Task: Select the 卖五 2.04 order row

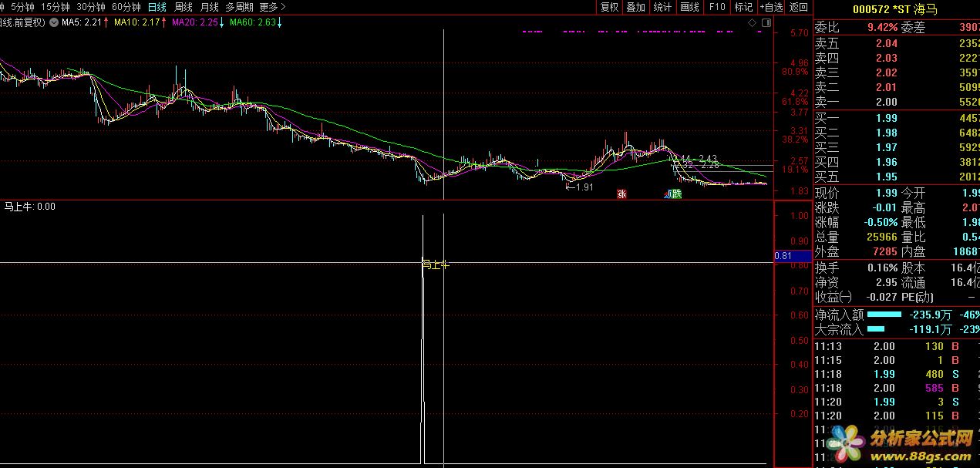Action: [897, 44]
